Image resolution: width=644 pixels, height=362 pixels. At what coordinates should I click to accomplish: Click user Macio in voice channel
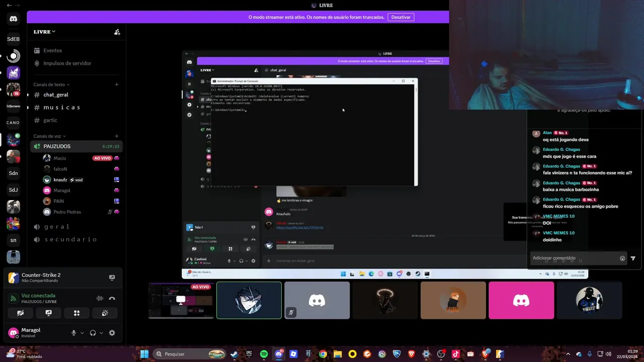point(80,158)
